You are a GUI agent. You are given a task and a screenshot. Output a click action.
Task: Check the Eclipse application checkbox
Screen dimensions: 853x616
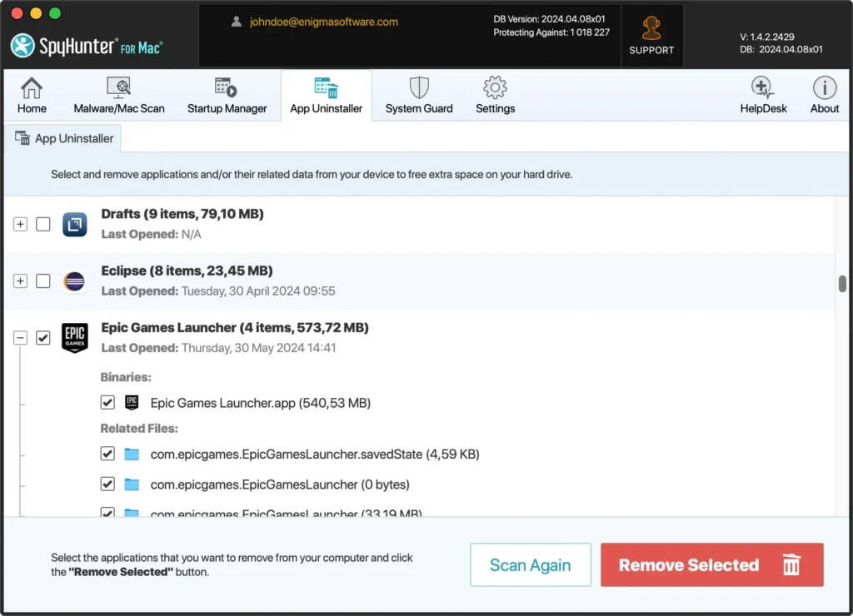pos(43,281)
